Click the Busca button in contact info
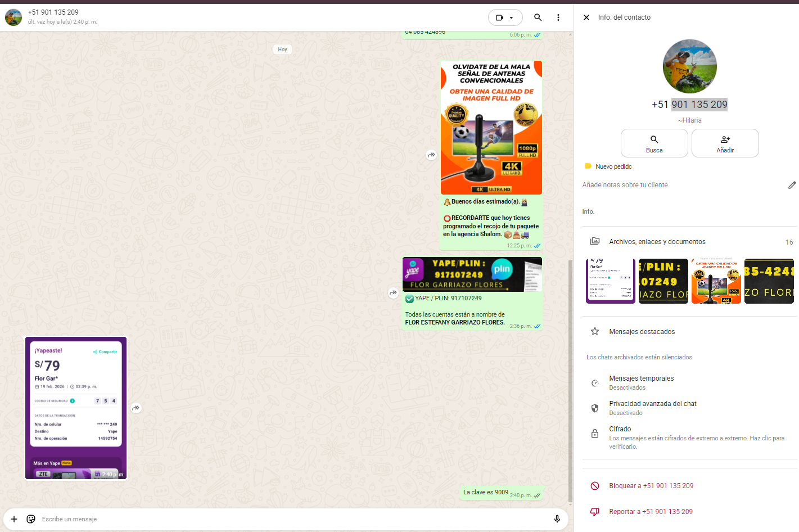The height and width of the screenshot is (532, 799). 654,143
